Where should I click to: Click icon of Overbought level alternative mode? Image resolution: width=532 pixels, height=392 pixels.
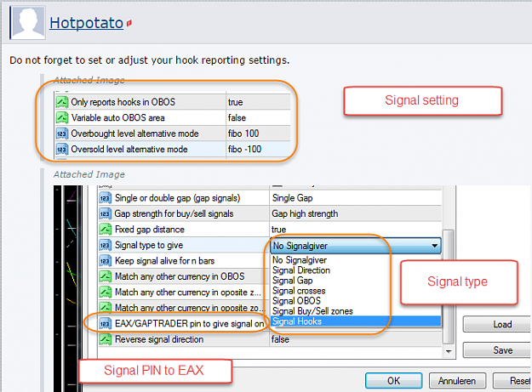coord(62,134)
